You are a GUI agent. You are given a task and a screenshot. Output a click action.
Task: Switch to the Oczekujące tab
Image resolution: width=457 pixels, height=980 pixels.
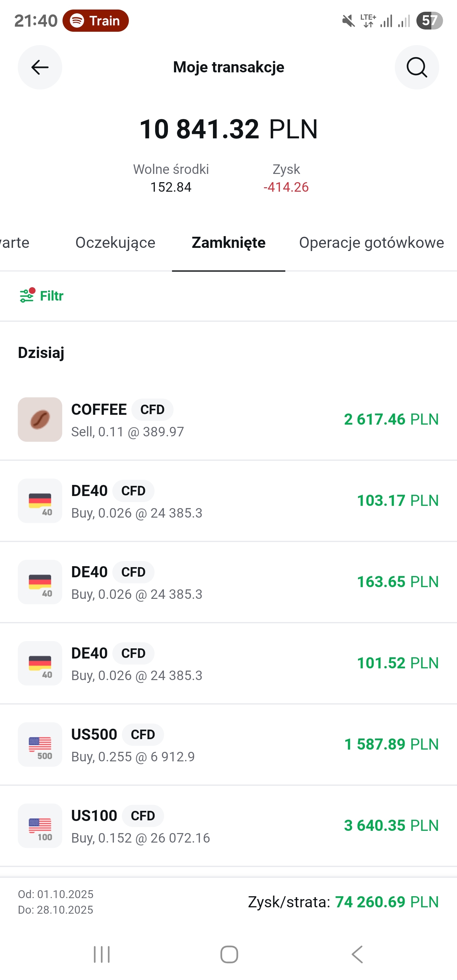[x=115, y=243]
